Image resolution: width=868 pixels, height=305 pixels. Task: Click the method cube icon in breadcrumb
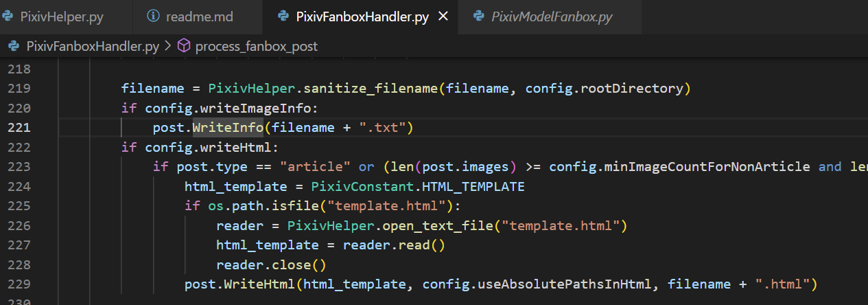(x=184, y=46)
